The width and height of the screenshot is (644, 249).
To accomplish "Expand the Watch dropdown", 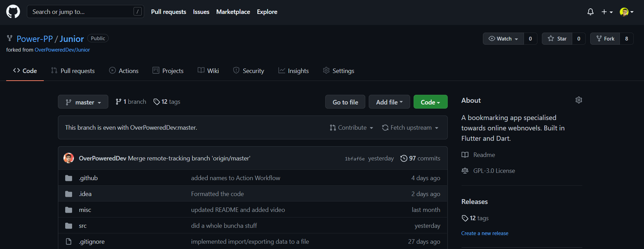I will 503,39.
